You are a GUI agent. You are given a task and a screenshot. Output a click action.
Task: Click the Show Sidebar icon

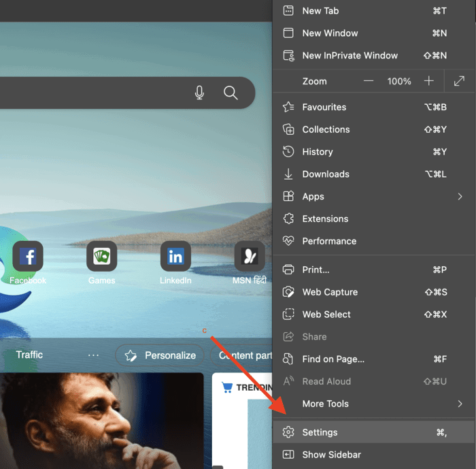tap(288, 455)
